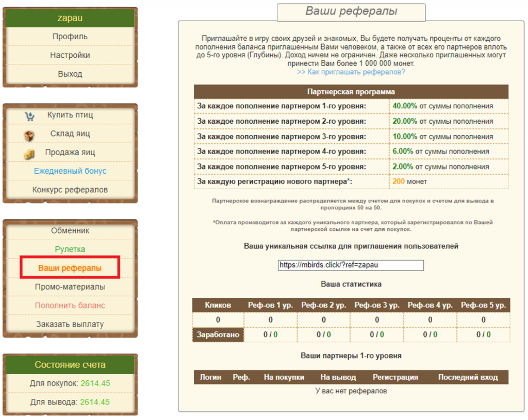Click the На вывод column header
Image resolution: width=528 pixels, height=420 pixels.
pos(338,377)
